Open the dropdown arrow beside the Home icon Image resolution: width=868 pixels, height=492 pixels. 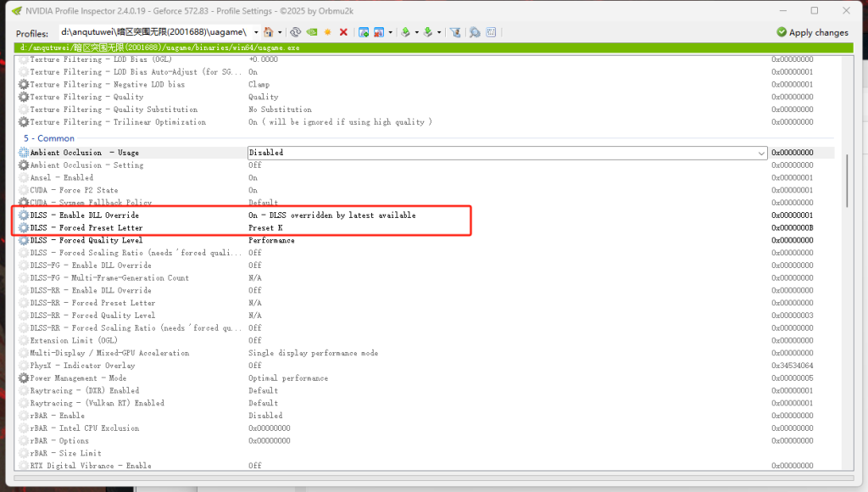(x=280, y=32)
